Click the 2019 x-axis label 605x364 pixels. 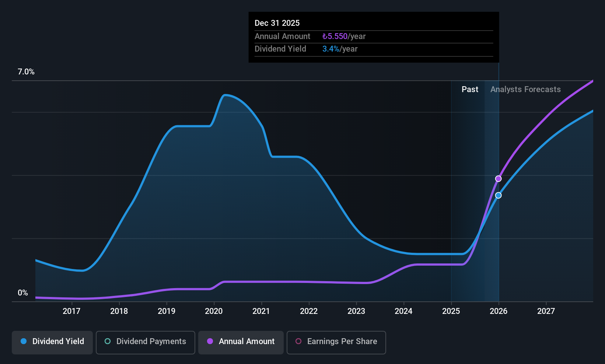(x=167, y=311)
